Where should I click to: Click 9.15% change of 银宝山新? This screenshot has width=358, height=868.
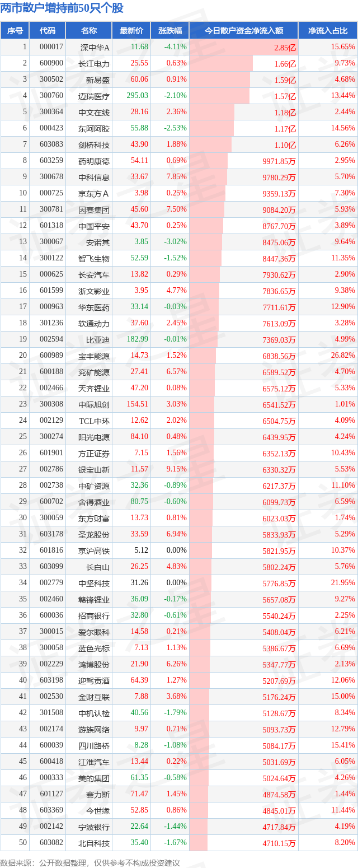click(x=177, y=469)
